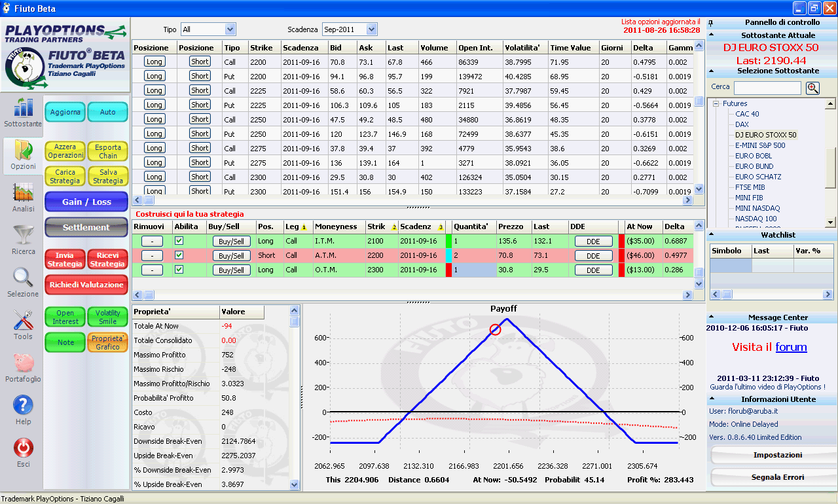The height and width of the screenshot is (504, 838).
Task: Toggle Abilita checkbox for 2200 short leg
Action: 179,255
